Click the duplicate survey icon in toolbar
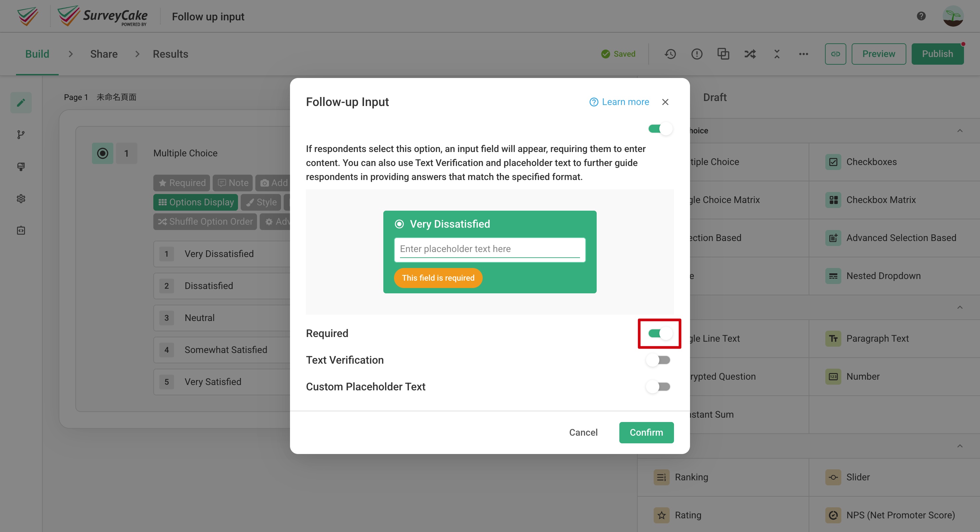Screen dimensions: 980x532 pos(723,54)
